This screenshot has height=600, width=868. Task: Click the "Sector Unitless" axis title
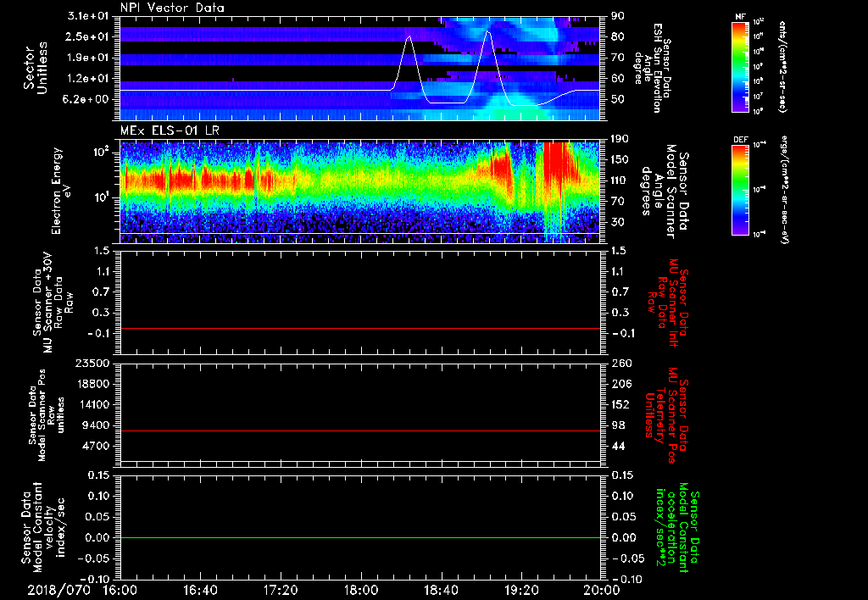[x=36, y=68]
